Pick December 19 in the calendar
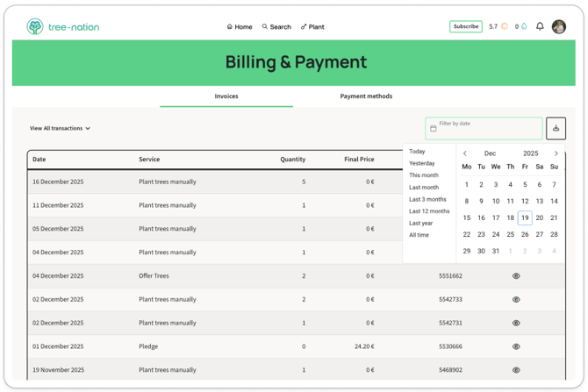Image resolution: width=588 pixels, height=392 pixels. click(x=525, y=217)
